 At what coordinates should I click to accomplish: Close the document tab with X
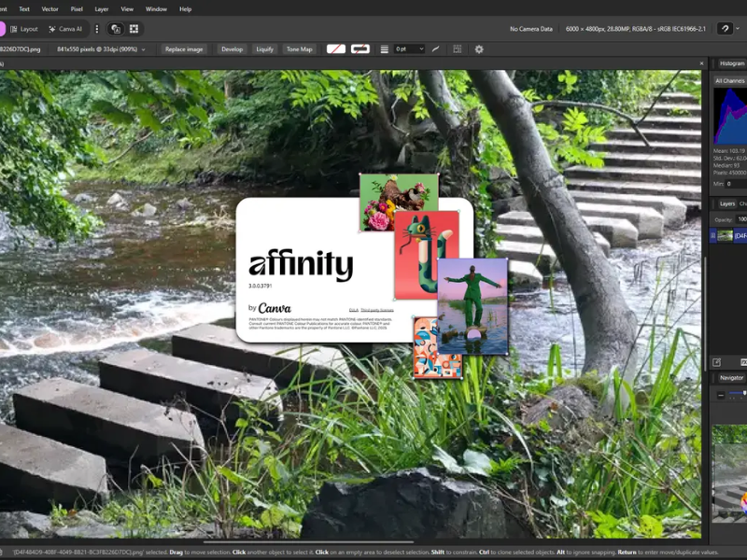pyautogui.click(x=701, y=63)
